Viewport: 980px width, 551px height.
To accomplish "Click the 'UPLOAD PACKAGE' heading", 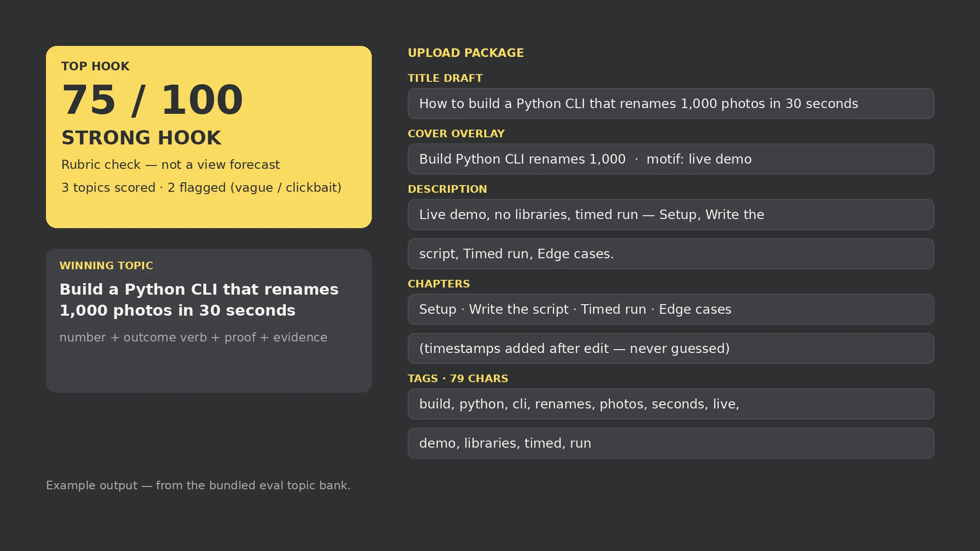I will point(466,53).
